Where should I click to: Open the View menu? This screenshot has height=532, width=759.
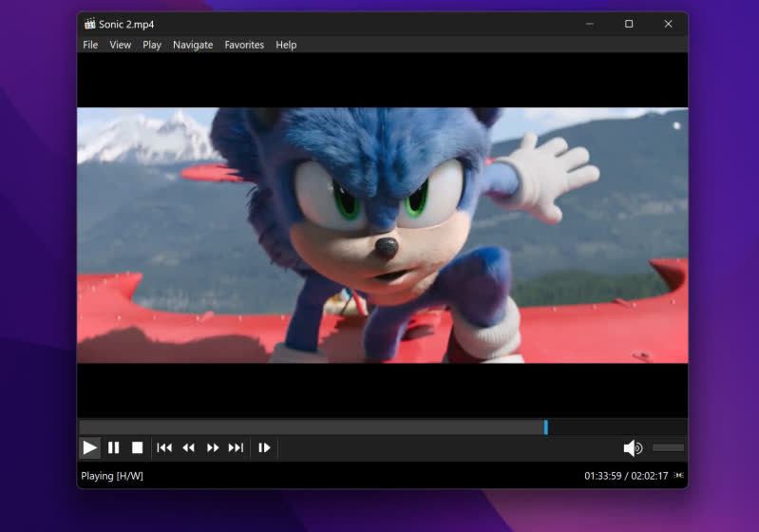pyautogui.click(x=121, y=45)
